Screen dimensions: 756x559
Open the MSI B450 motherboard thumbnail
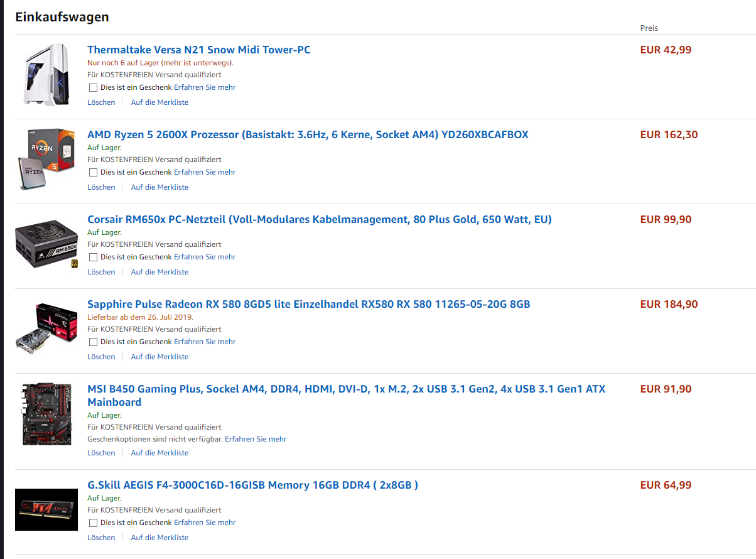coord(46,415)
